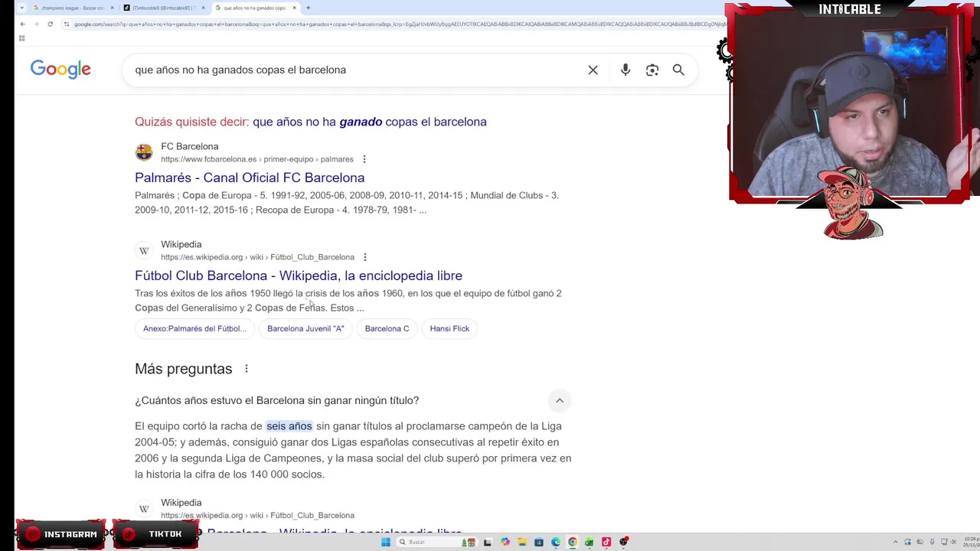Select the 'que años no ha ganados' tab
Viewport: 980px width, 551px height.
pyautogui.click(x=255, y=8)
